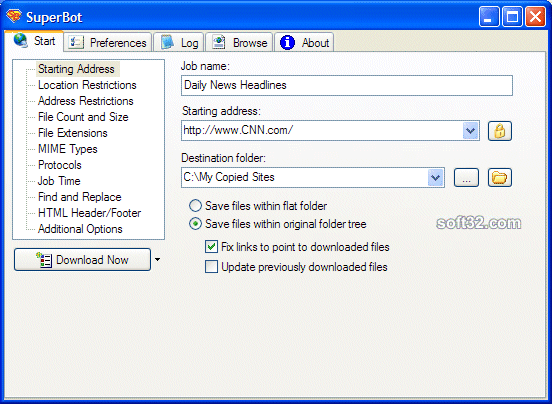
Task: Click the globe icon on Start tab
Action: [21, 40]
